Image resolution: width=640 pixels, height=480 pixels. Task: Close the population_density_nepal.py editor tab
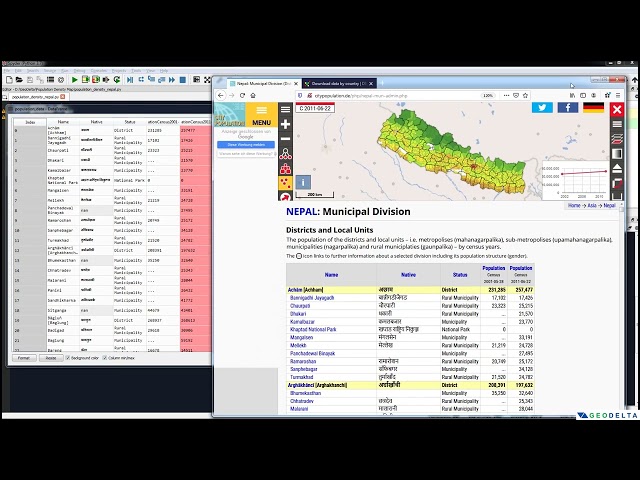(63, 97)
